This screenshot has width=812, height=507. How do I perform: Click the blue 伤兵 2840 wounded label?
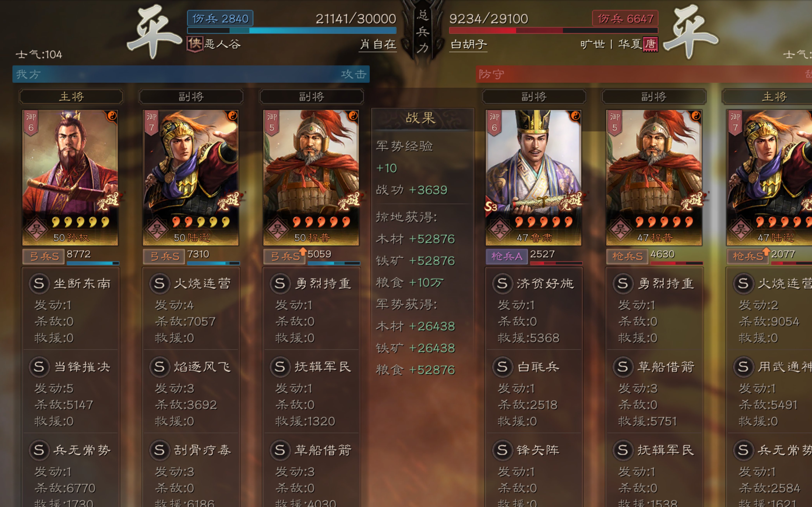(220, 18)
